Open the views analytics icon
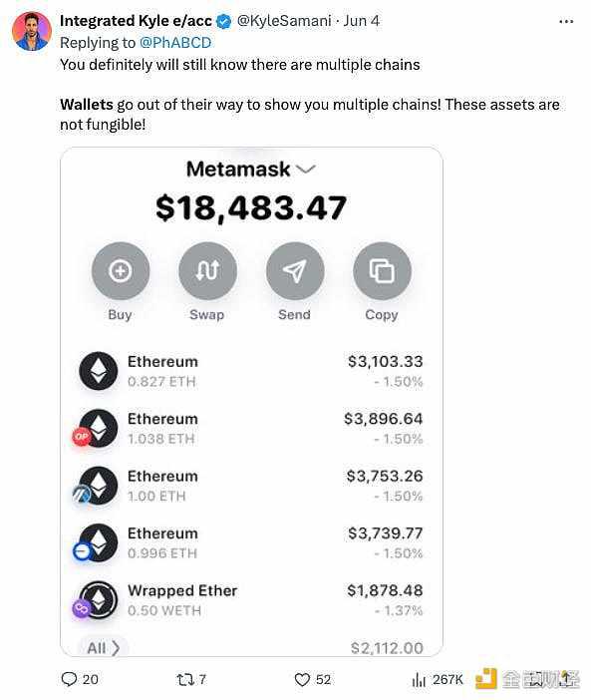This screenshot has width=591, height=700. [419, 680]
